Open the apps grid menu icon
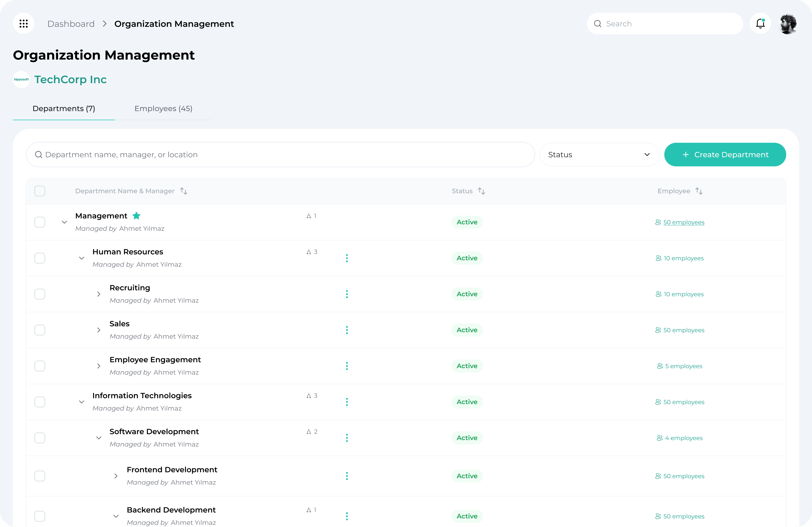The width and height of the screenshot is (812, 527). click(x=24, y=23)
